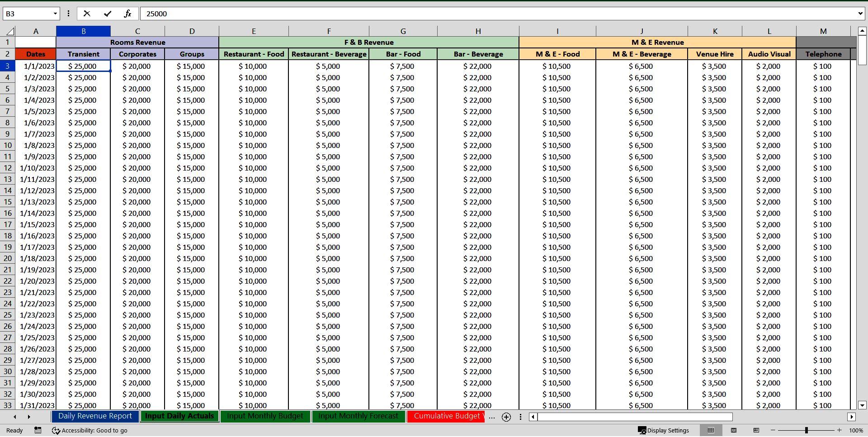This screenshot has width=868, height=437.
Task: Open the Input Daily Actuals sheet
Action: 179,416
